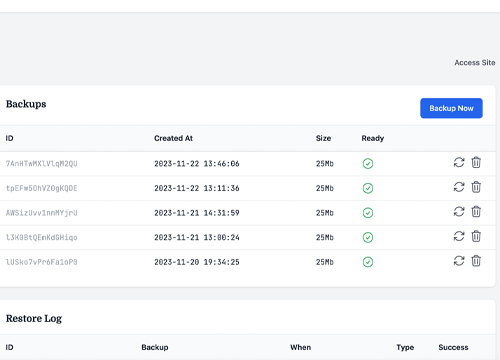
Task: Restore backup l3K8BtQEmKdGHiqo using refresh icon
Action: [459, 236]
